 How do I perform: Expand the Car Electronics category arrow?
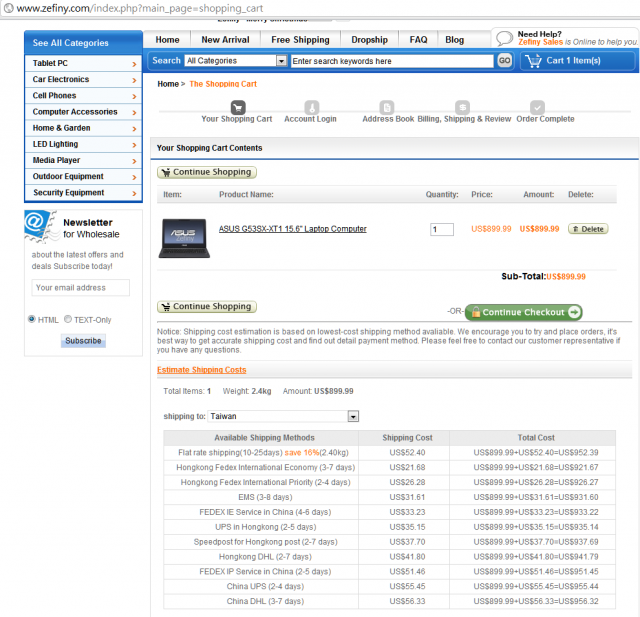(x=134, y=80)
